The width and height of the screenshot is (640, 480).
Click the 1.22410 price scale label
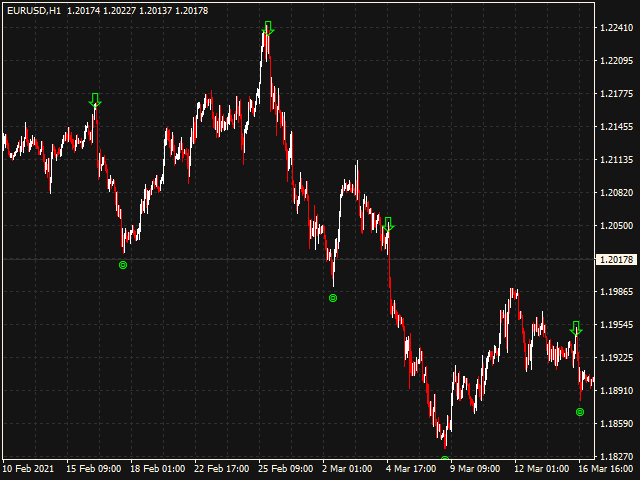click(616, 28)
